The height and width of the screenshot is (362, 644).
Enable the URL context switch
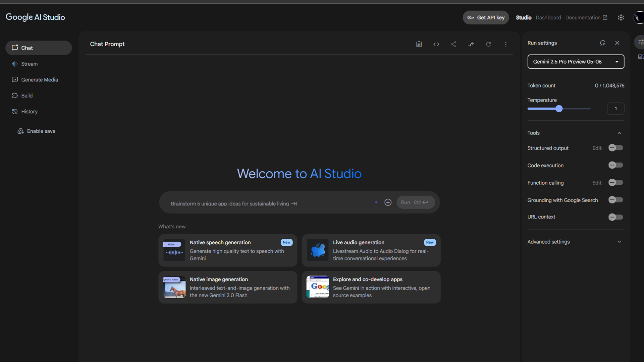tap(615, 217)
